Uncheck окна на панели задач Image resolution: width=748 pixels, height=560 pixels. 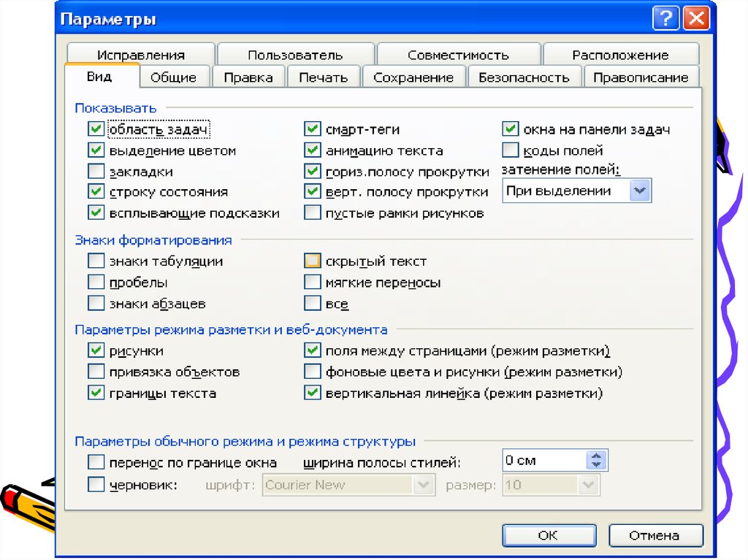pos(511,129)
